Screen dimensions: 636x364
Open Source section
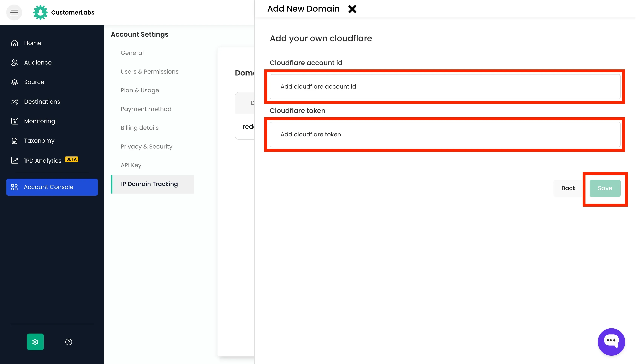(34, 82)
